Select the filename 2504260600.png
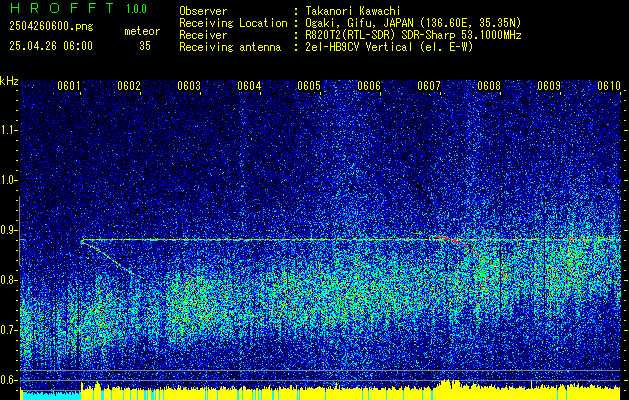The width and height of the screenshot is (629, 400). click(51, 27)
